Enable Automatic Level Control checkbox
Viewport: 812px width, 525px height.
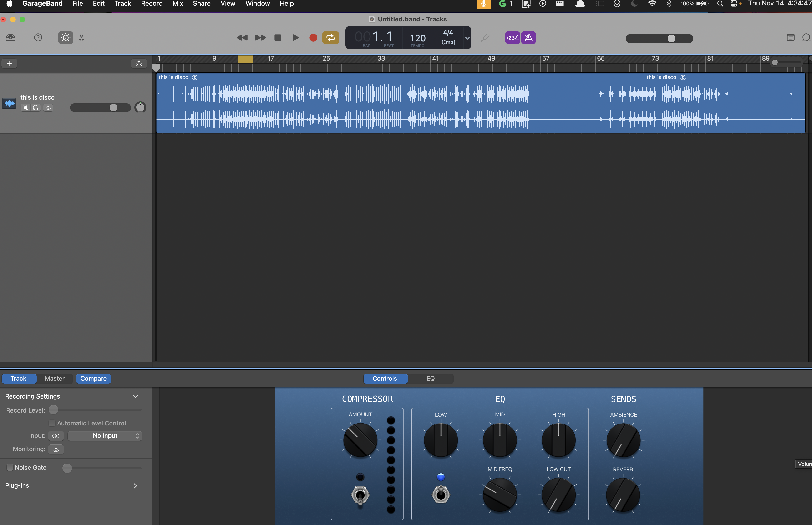(x=52, y=423)
